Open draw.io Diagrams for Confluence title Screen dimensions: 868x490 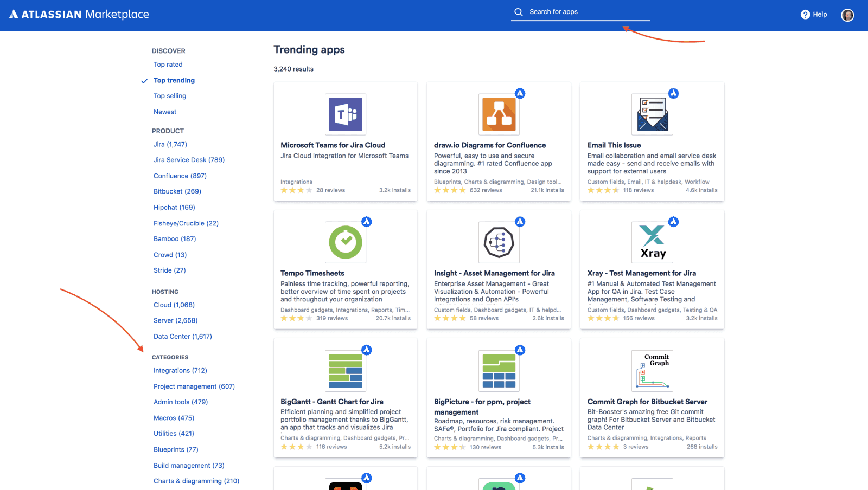[490, 145]
